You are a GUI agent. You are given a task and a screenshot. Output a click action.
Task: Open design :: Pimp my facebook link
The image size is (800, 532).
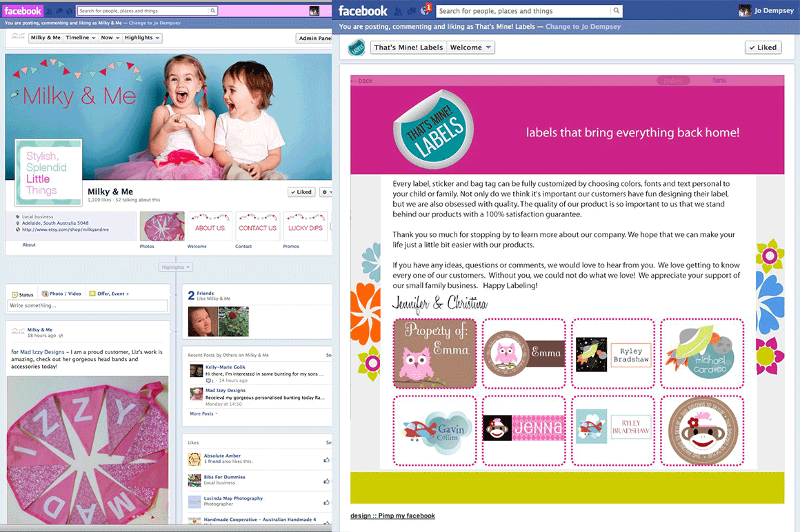(392, 515)
